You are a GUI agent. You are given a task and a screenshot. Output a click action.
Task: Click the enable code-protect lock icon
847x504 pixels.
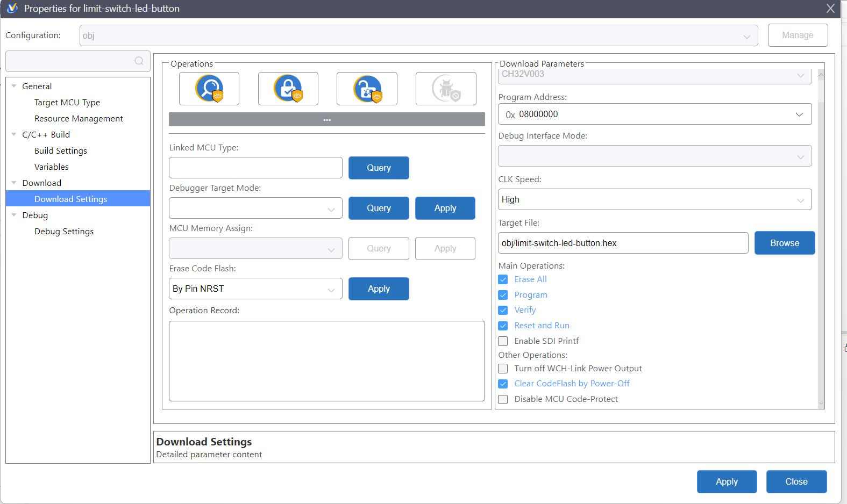tap(288, 89)
